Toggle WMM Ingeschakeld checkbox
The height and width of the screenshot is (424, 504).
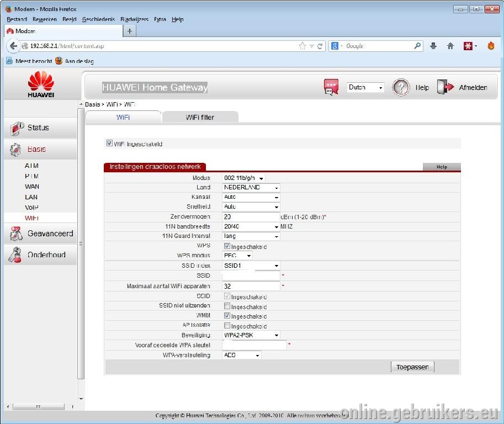point(227,316)
